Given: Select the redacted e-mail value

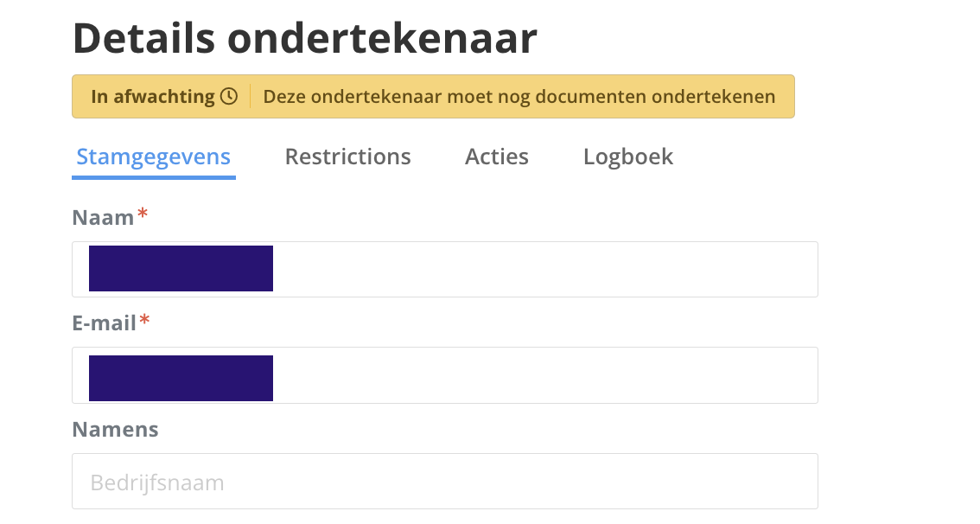Looking at the screenshot, I should click(181, 379).
